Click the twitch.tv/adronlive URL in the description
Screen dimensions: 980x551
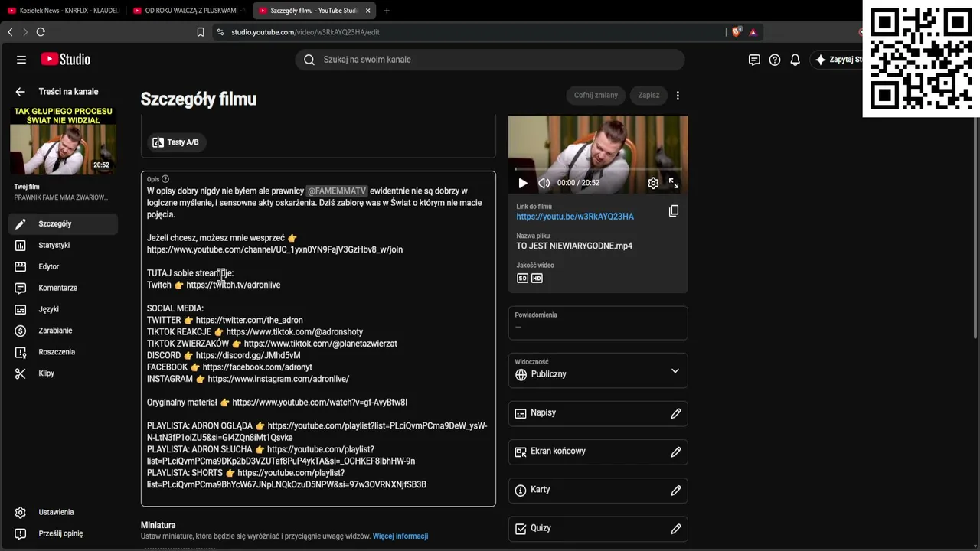[x=234, y=285]
